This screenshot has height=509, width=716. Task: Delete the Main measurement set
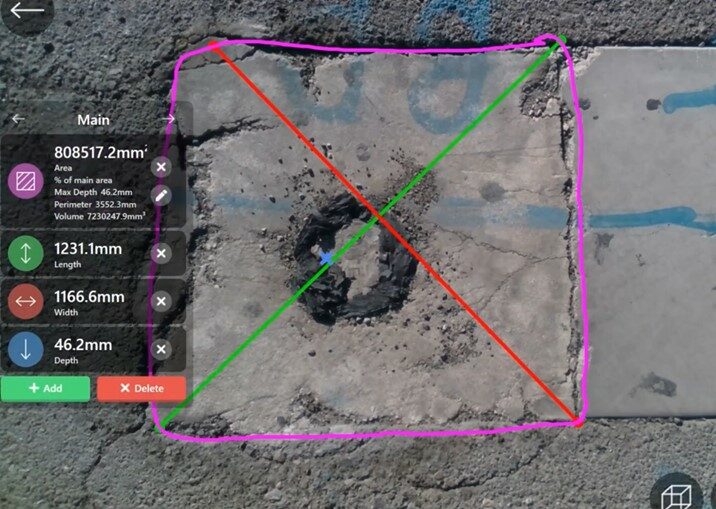[142, 388]
